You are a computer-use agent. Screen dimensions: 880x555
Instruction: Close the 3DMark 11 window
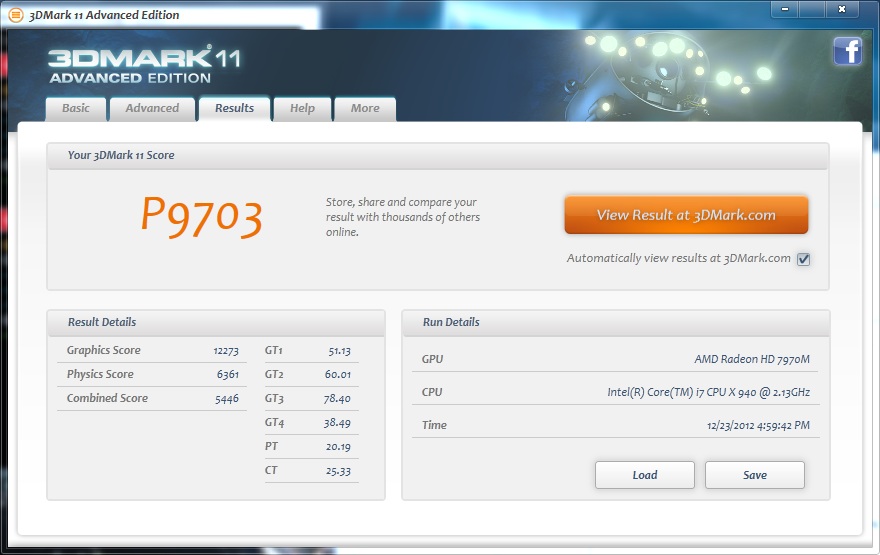coord(846,9)
